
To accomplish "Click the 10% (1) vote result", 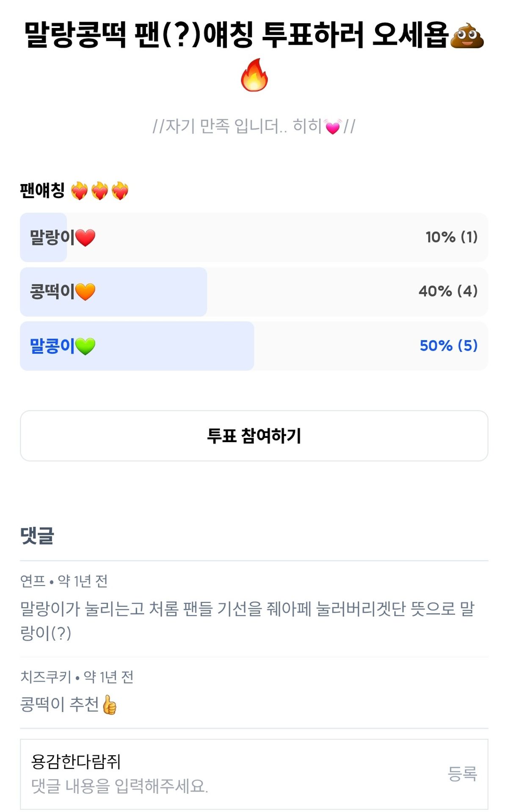I will pyautogui.click(x=451, y=237).
